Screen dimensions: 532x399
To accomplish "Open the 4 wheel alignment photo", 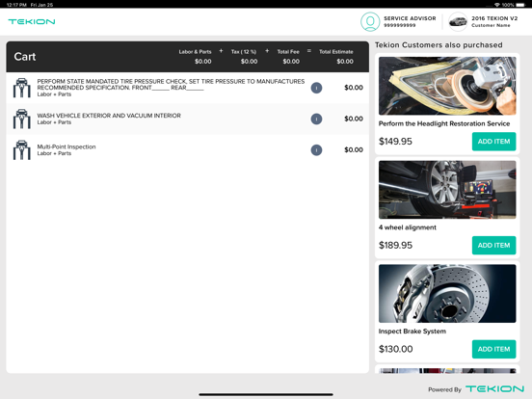I will coord(447,190).
